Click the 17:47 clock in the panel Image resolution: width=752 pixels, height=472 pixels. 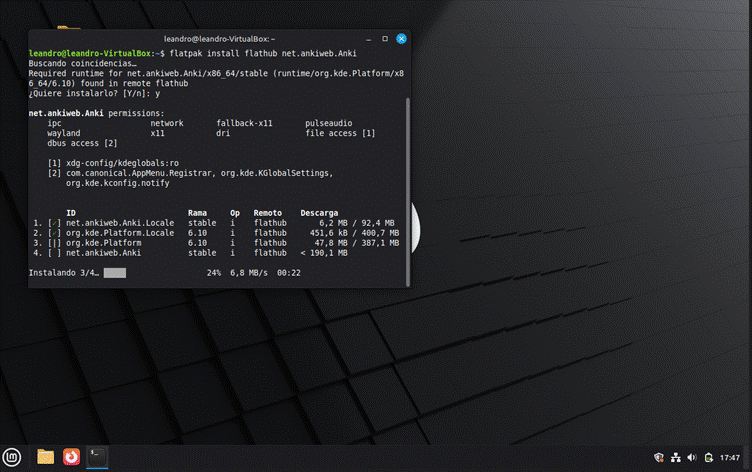[730, 458]
